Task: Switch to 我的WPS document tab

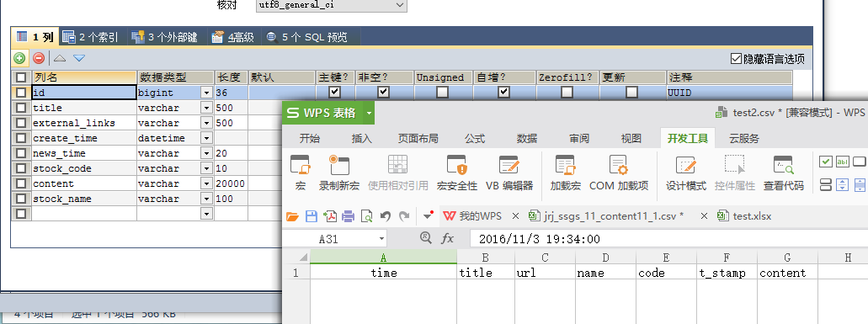Action: coord(473,215)
